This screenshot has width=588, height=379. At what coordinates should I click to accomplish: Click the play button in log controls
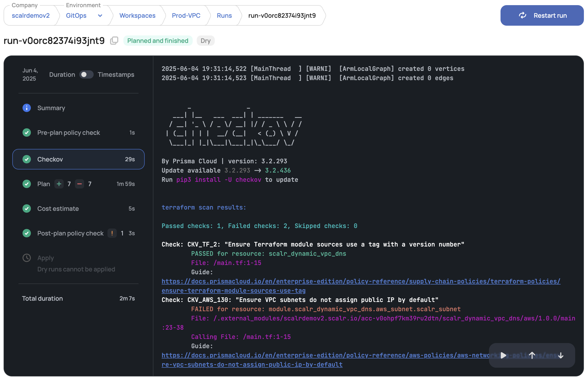point(503,355)
